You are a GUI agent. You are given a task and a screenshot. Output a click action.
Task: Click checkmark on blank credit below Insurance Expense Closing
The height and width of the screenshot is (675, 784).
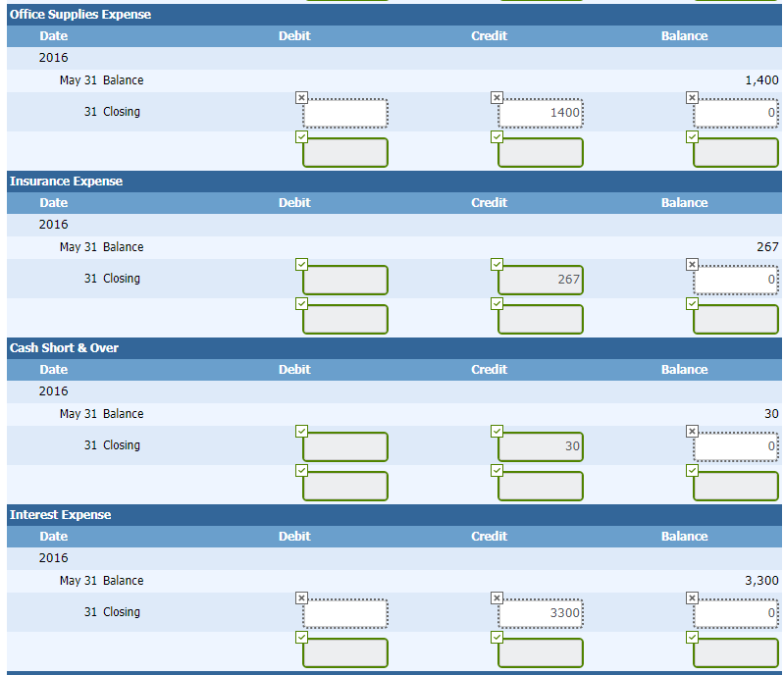point(497,303)
